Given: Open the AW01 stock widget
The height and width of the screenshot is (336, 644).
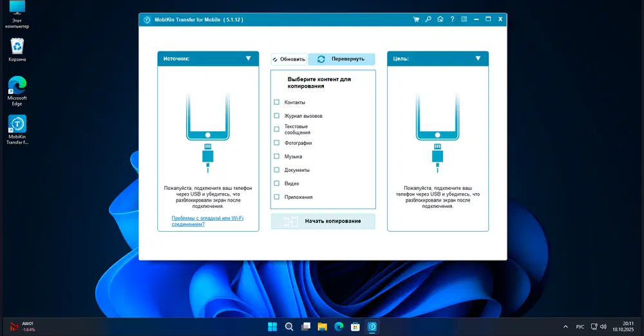Looking at the screenshot, I should click(x=23, y=326).
